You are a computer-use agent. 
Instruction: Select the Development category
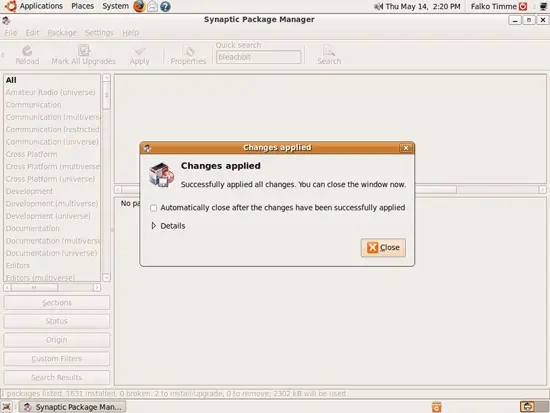click(52, 191)
